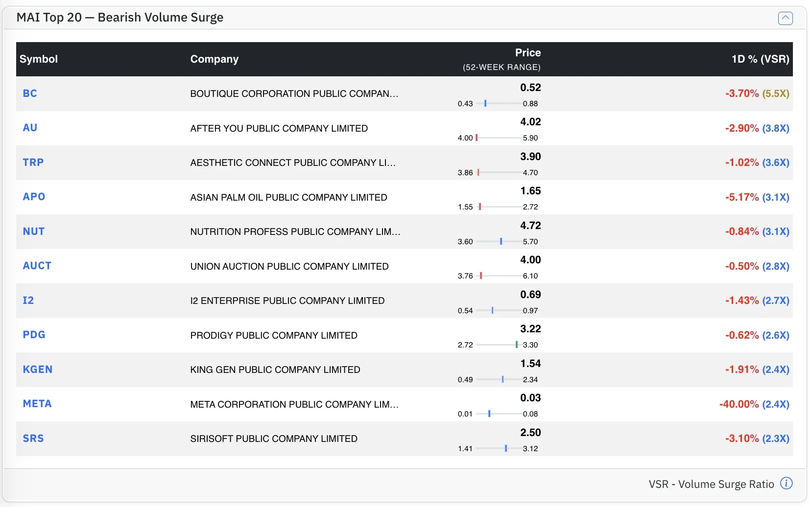Viewport: 812px width, 507px height.
Task: Click 'VSR - Volume Surge Ratio' footer text
Action: [711, 484]
